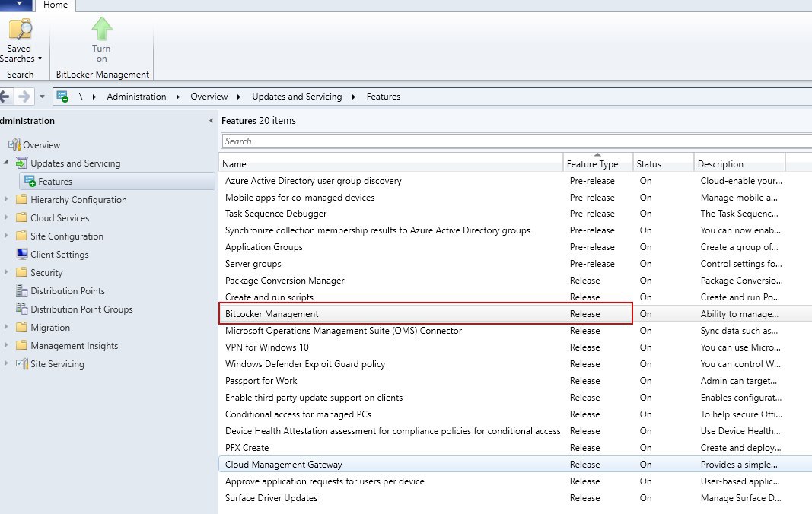
Task: Select Azure Active Directory user group discovery
Action: click(515, 181)
